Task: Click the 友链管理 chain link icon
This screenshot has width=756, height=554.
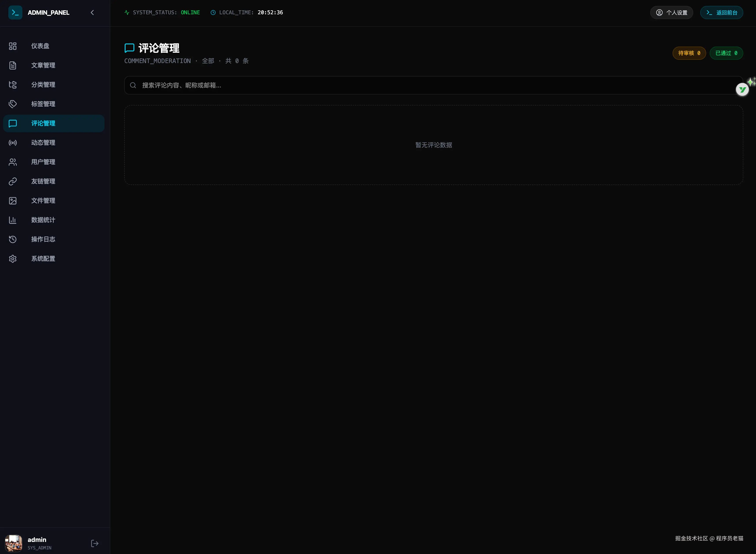Action: click(13, 181)
